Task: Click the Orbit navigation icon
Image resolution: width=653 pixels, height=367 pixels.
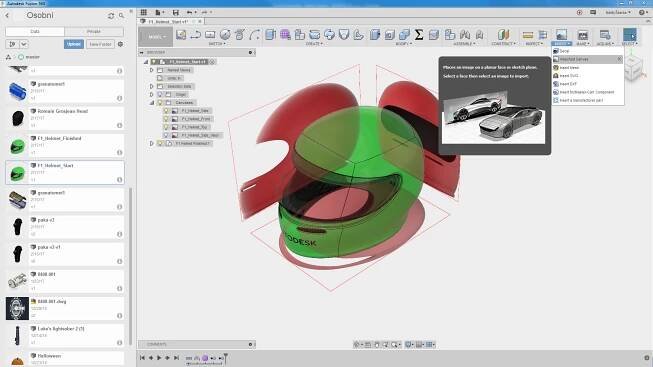Action: 357,345
